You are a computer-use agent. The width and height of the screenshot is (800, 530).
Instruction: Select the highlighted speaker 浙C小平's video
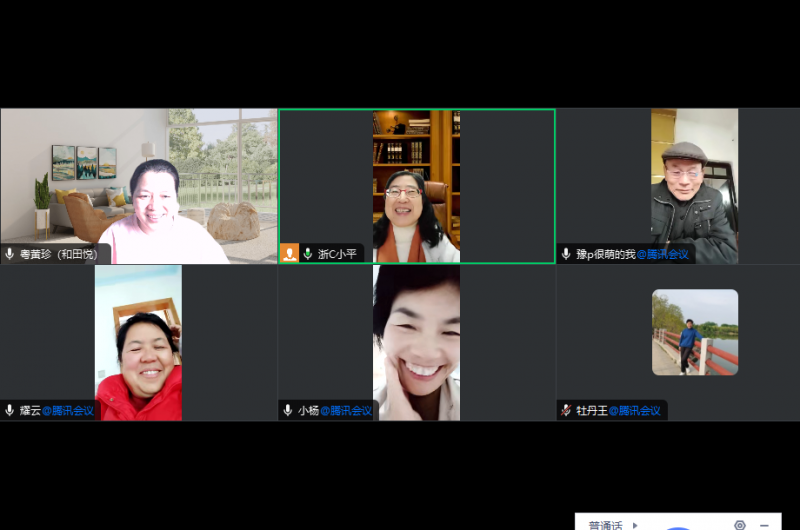[416, 180]
